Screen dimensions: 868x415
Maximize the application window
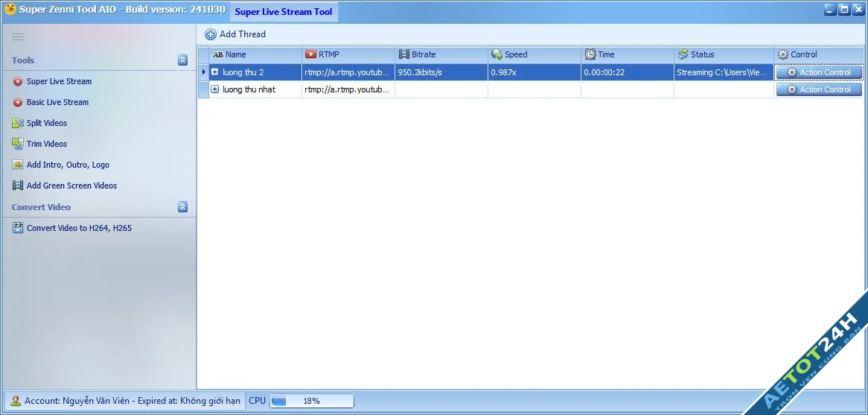point(844,10)
